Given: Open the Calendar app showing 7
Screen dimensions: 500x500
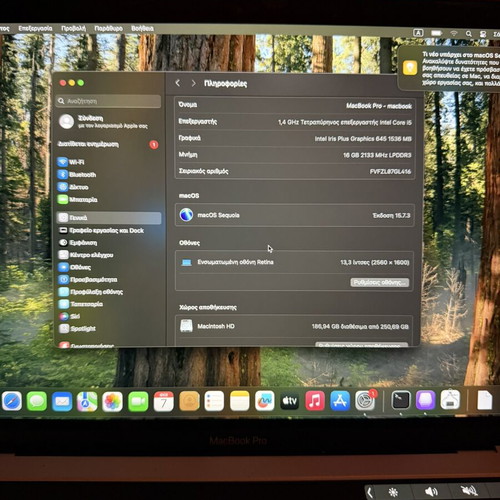Looking at the screenshot, I should click(163, 401).
